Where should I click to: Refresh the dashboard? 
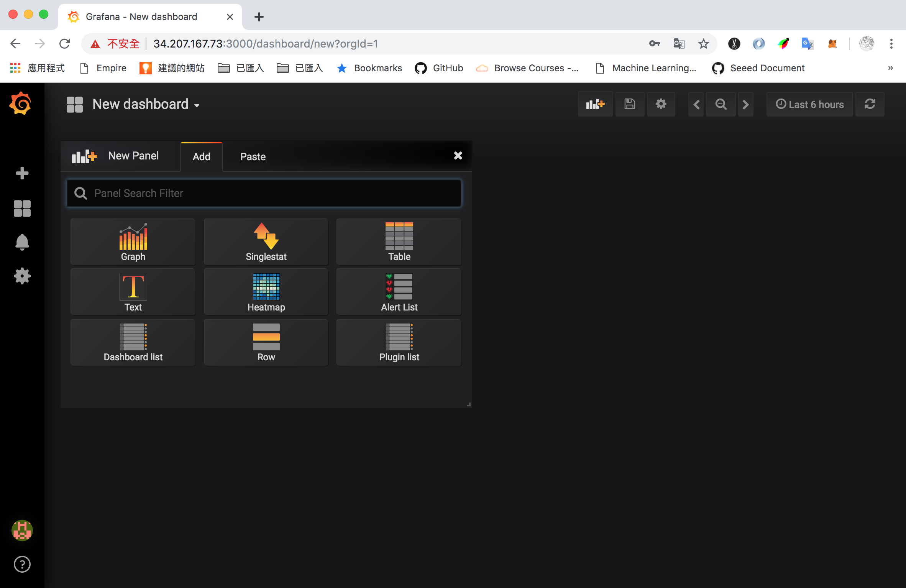pyautogui.click(x=870, y=104)
